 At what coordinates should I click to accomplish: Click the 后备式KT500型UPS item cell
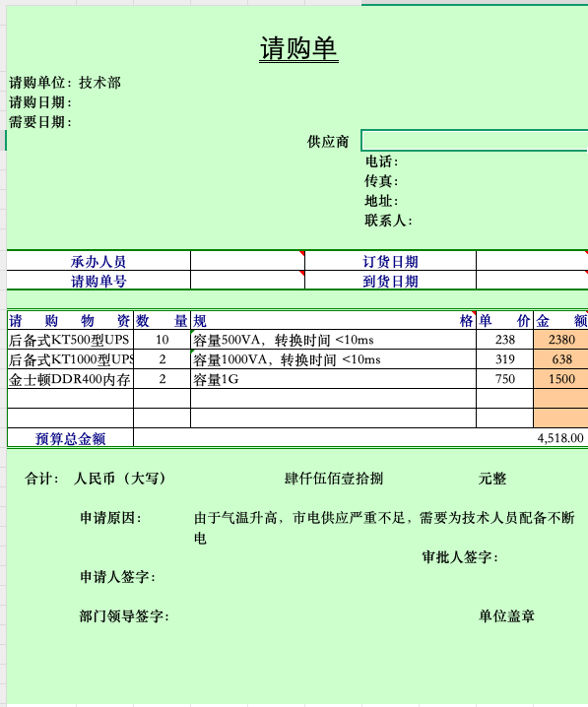click(70, 340)
